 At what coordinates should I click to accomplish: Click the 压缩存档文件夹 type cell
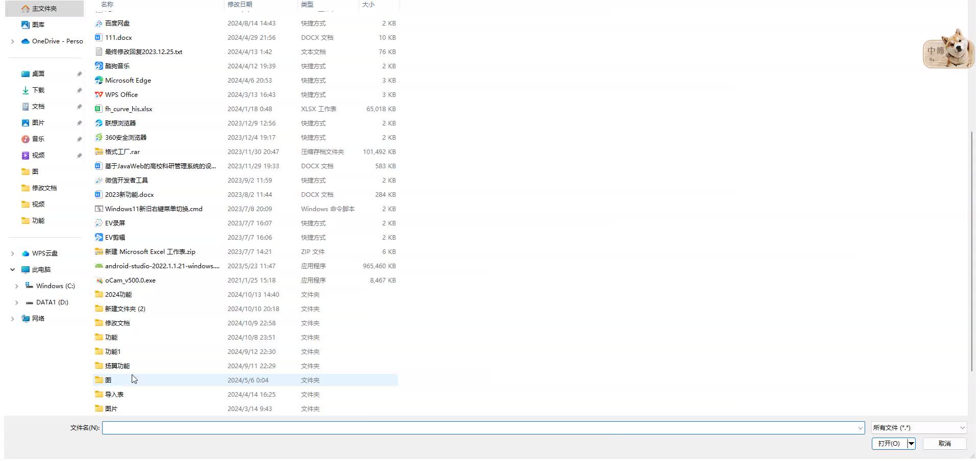coord(323,152)
